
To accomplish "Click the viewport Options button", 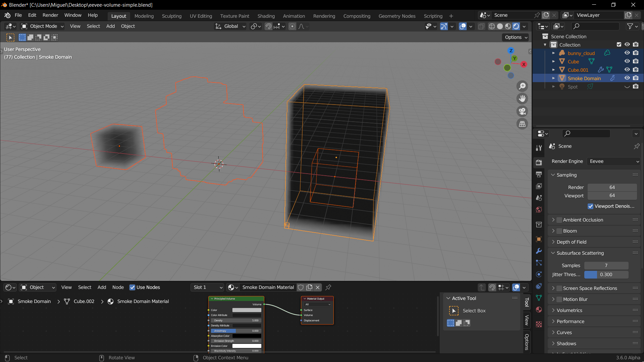I will (515, 37).
